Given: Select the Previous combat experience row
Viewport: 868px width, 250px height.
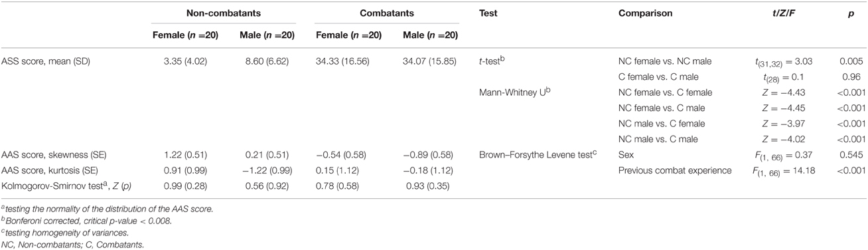Looking at the screenshot, I should coord(674,170).
